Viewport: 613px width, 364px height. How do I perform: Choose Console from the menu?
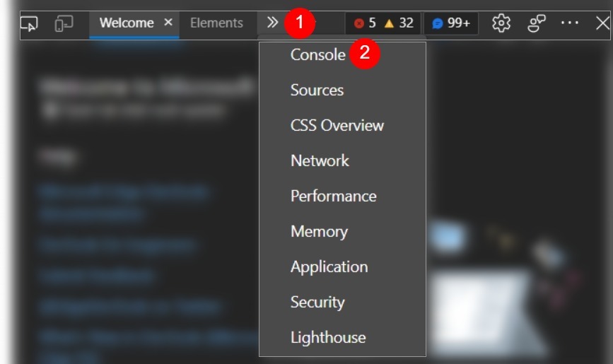[x=317, y=54]
